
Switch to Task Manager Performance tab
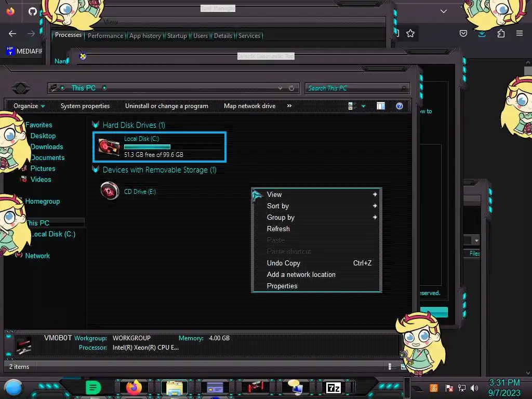coord(105,36)
